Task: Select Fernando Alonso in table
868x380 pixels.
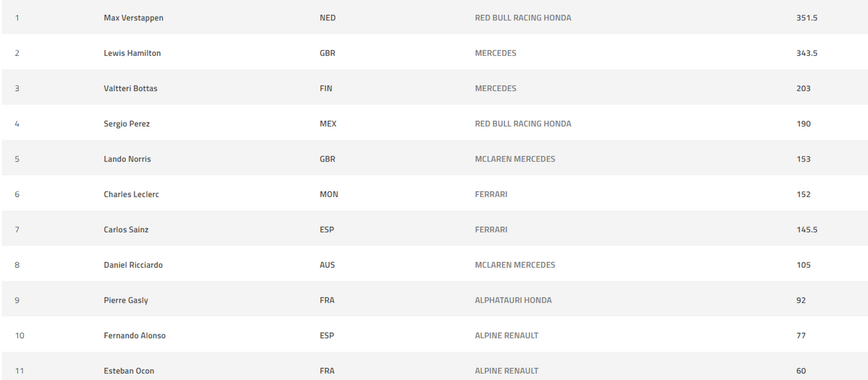Action: pos(135,336)
